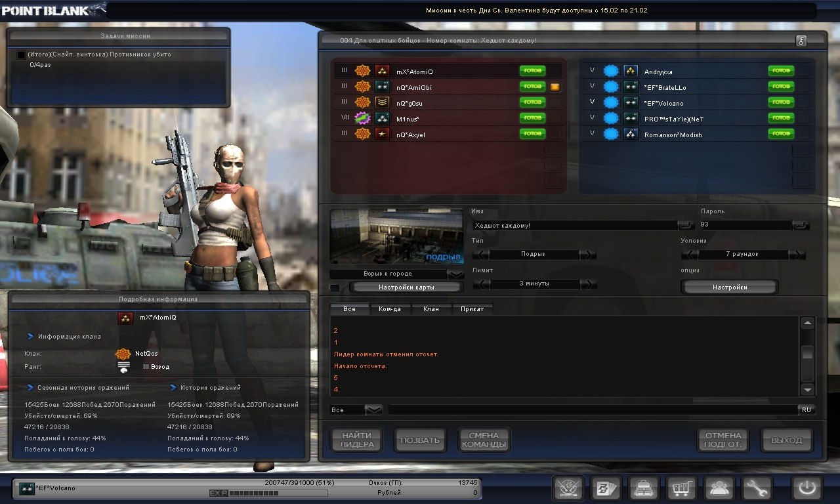Click the Позвать button
This screenshot has height=504, width=840.
click(420, 440)
